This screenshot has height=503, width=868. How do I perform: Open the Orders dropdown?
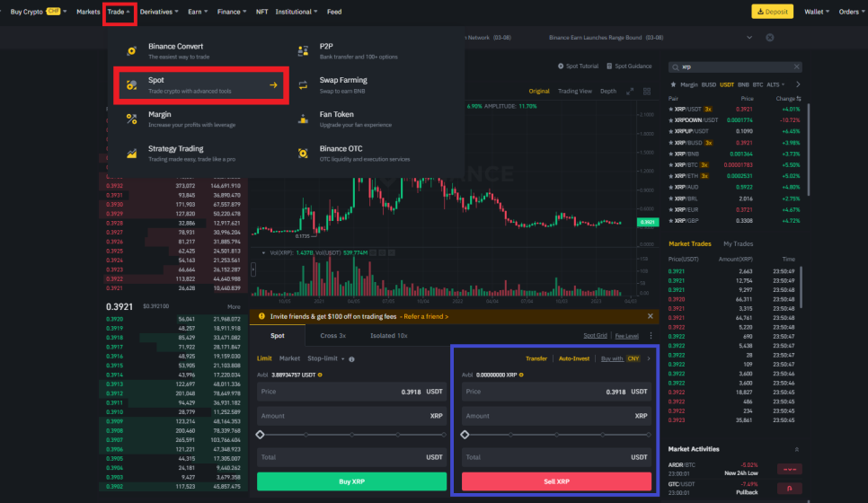pyautogui.click(x=852, y=12)
